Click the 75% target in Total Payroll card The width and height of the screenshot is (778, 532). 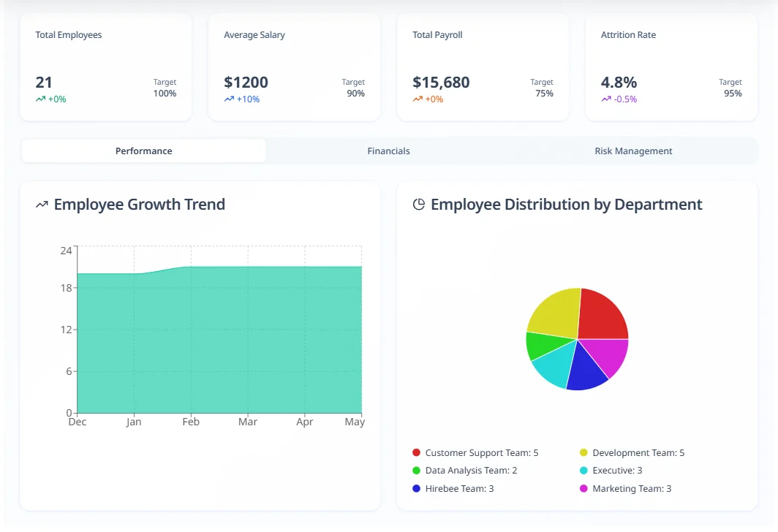pyautogui.click(x=544, y=94)
